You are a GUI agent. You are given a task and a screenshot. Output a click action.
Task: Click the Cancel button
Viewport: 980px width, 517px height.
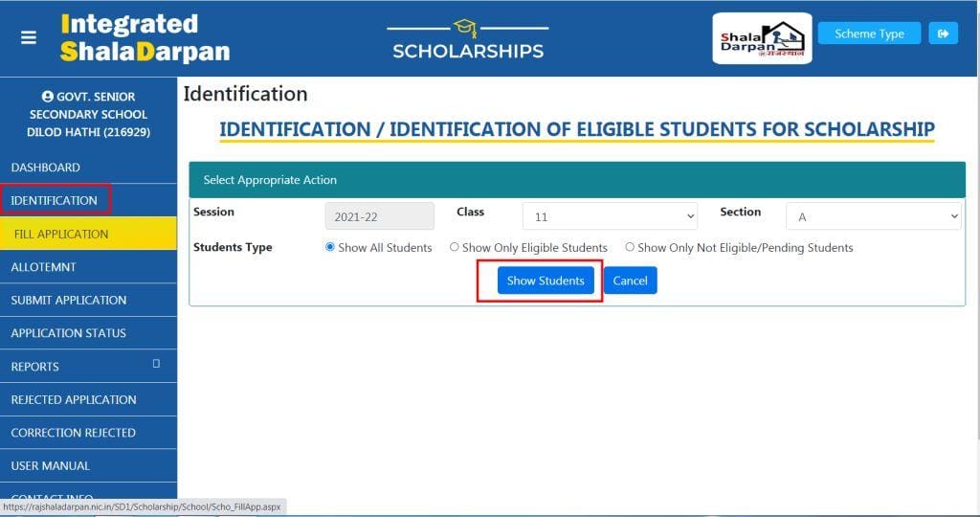pos(630,281)
